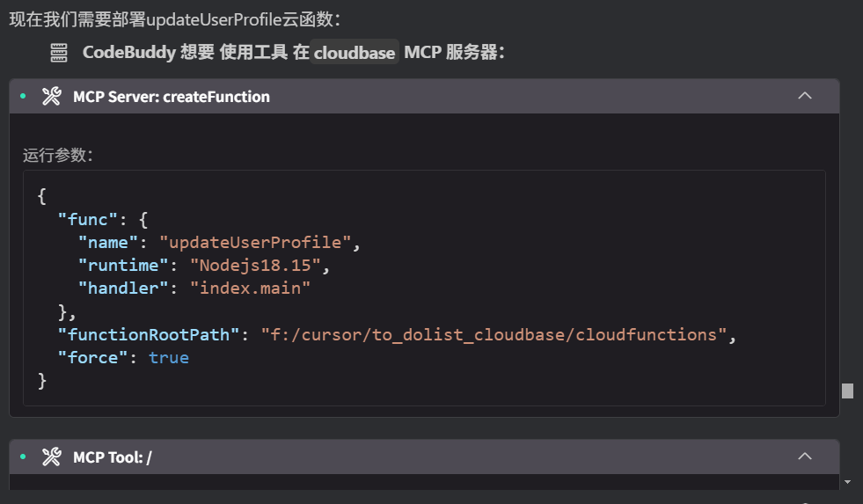The width and height of the screenshot is (863, 504).
Task: Collapse the MCP Server createFunction panel
Action: tap(804, 96)
